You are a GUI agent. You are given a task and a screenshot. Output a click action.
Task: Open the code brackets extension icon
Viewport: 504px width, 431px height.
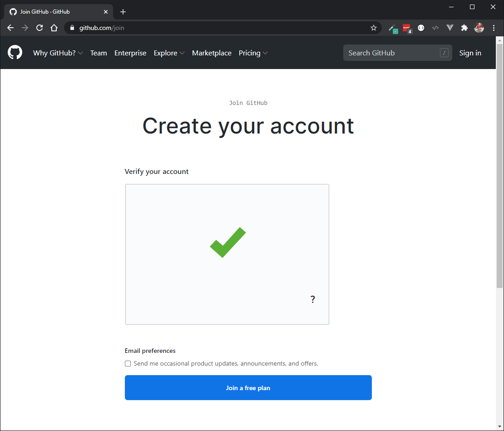point(435,28)
